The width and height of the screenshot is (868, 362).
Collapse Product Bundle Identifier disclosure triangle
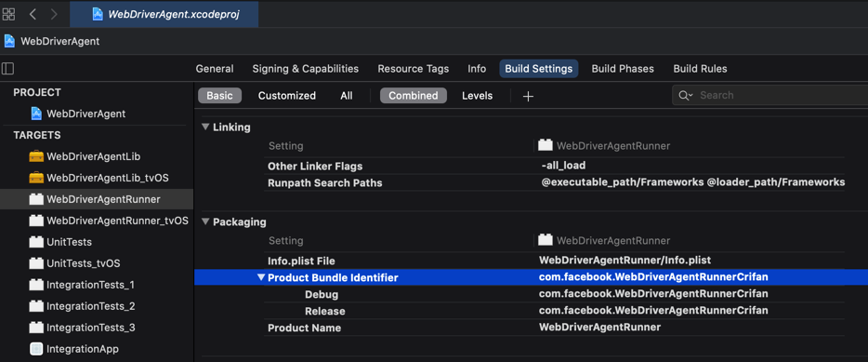point(262,277)
